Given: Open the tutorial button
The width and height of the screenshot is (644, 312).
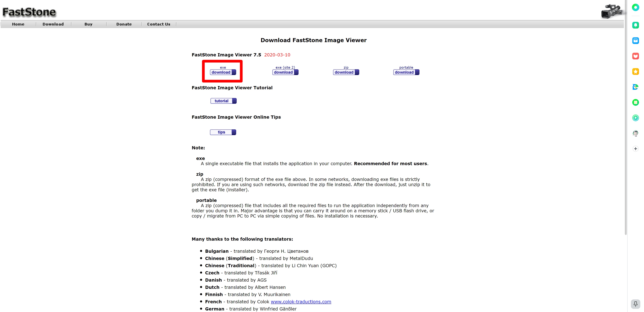Looking at the screenshot, I should coord(223,101).
